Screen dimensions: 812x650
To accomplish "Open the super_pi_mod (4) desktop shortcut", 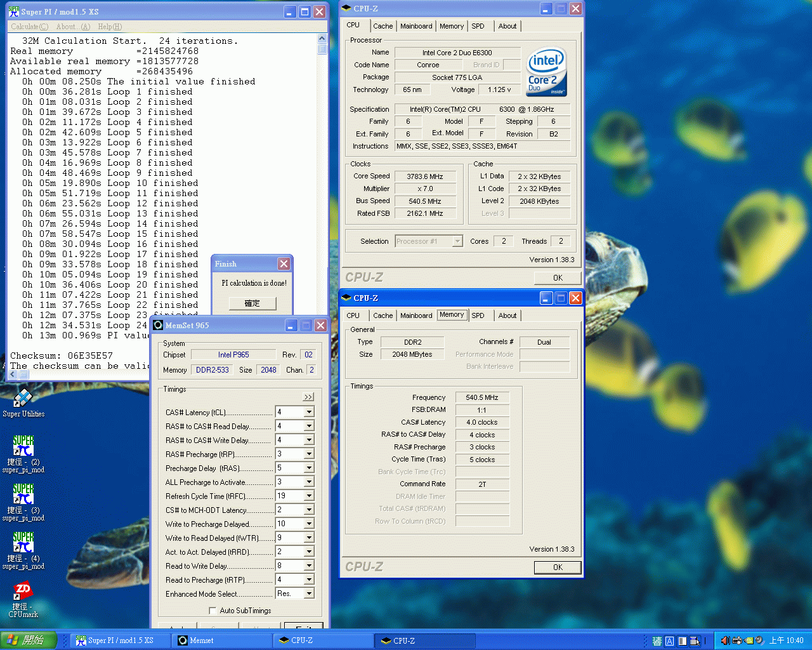I will (x=23, y=550).
